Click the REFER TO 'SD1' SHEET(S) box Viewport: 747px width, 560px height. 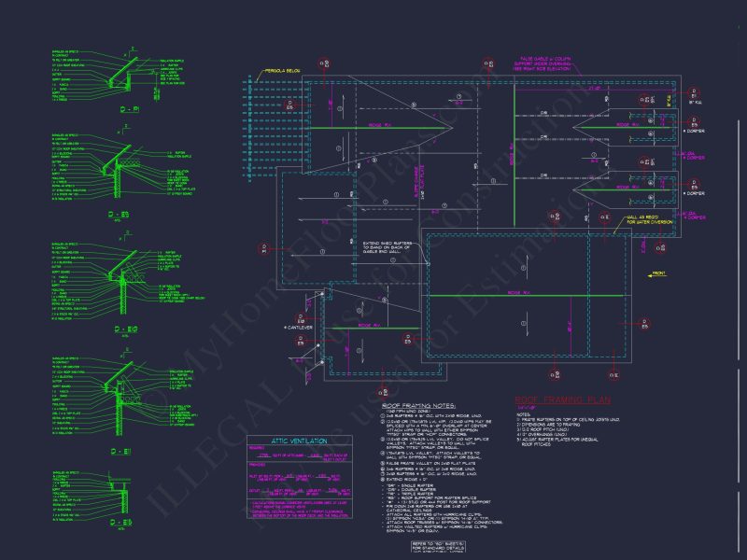(x=438, y=547)
